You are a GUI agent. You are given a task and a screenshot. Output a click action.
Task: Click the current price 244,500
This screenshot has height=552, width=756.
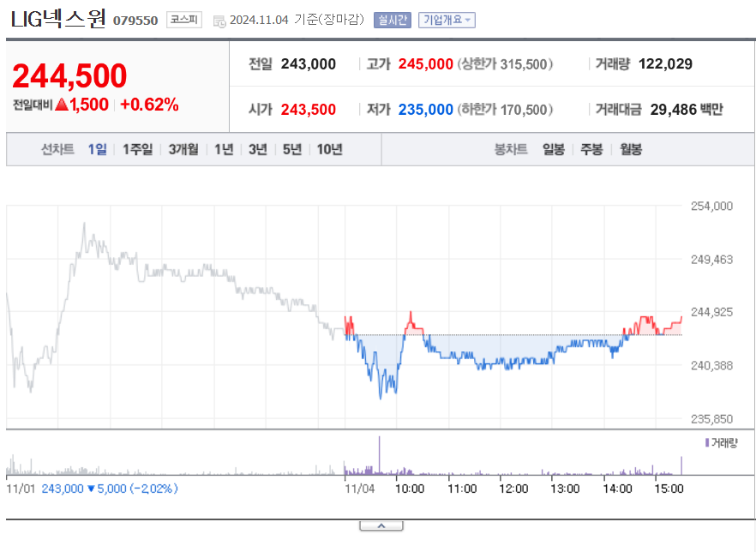pos(70,76)
